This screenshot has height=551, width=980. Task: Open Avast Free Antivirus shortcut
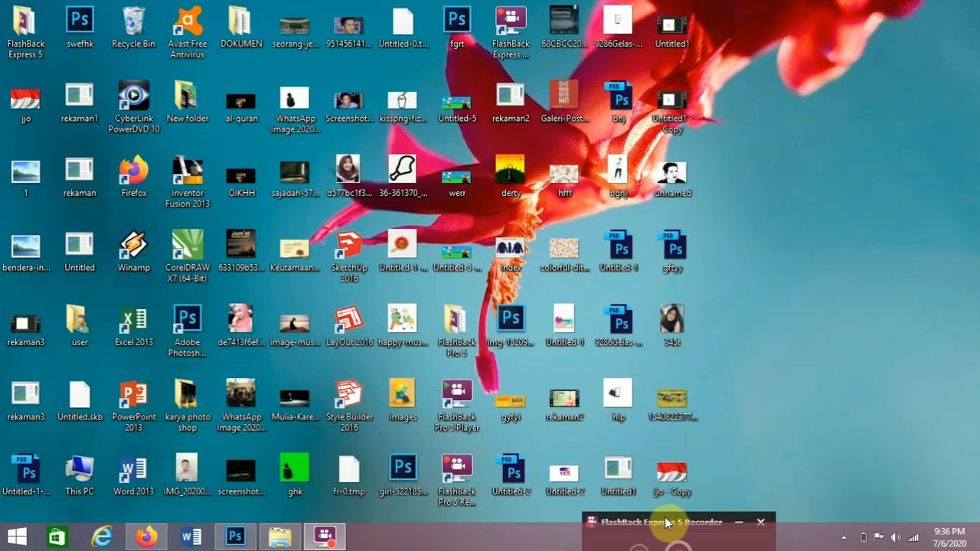188,33
